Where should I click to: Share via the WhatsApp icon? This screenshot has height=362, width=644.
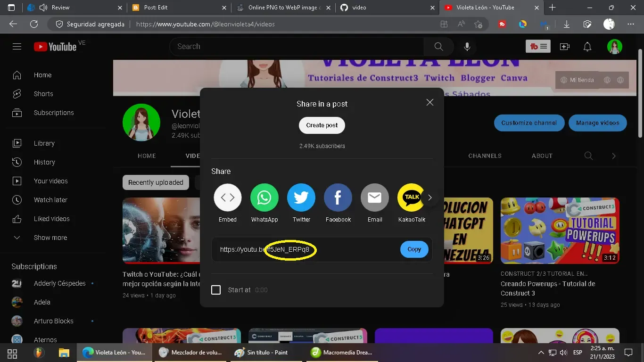[x=264, y=197]
